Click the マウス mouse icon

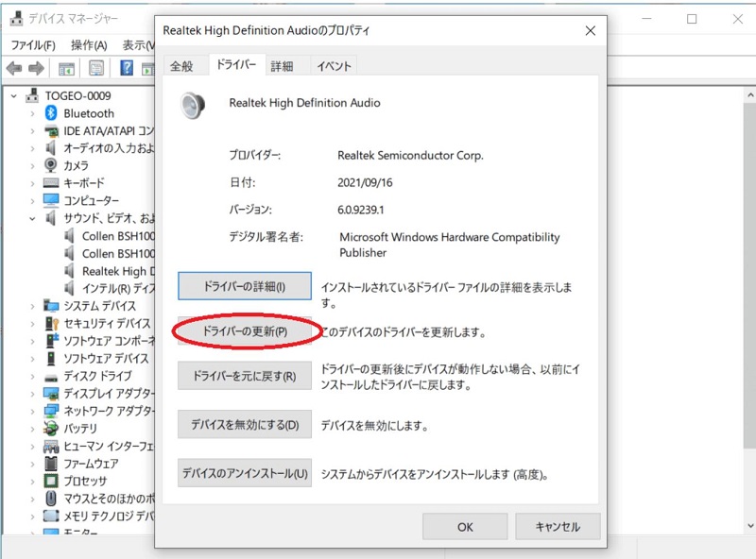pyautogui.click(x=51, y=498)
